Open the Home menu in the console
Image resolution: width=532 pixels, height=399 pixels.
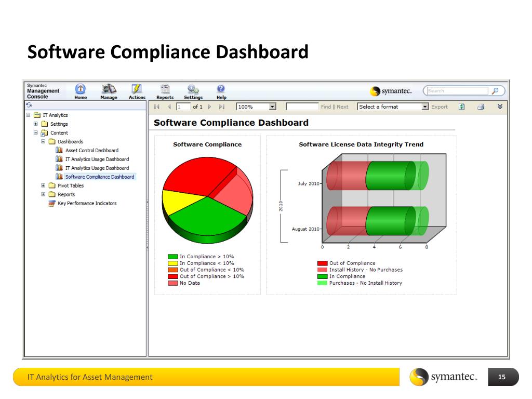(x=81, y=91)
